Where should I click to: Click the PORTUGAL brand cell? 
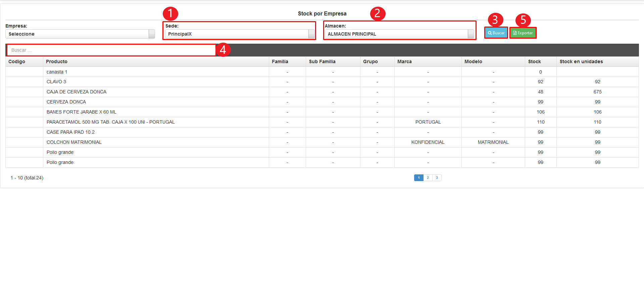point(428,122)
